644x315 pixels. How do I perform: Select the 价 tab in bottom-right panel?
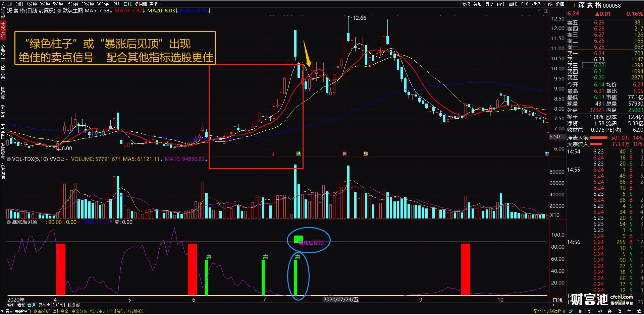coord(581,312)
